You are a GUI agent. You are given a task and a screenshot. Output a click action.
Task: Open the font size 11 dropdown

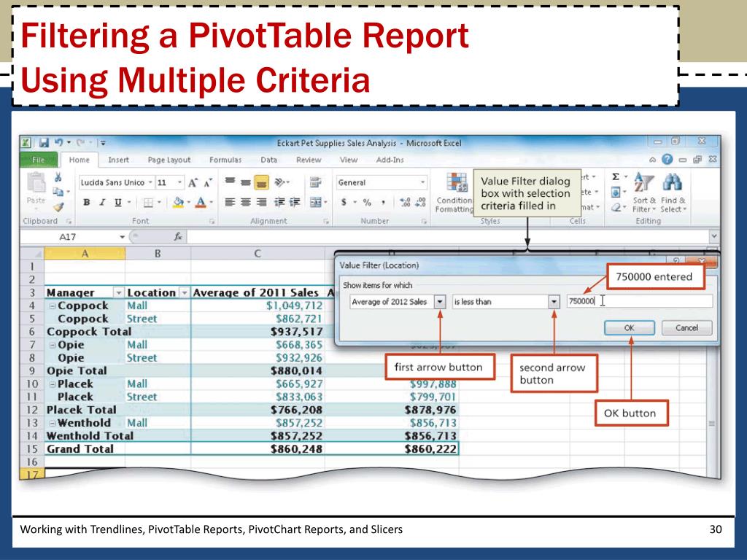point(179,182)
